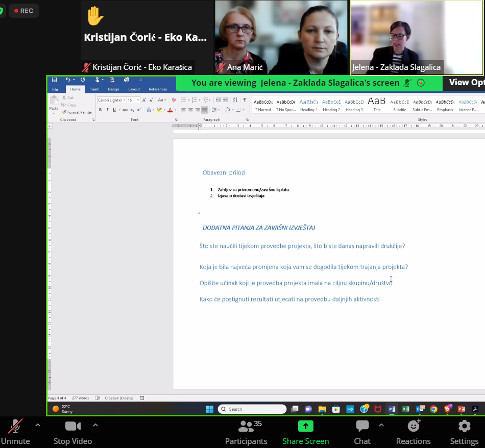
Task: Toggle Bold formatting in Word ribbon
Action: (x=100, y=110)
